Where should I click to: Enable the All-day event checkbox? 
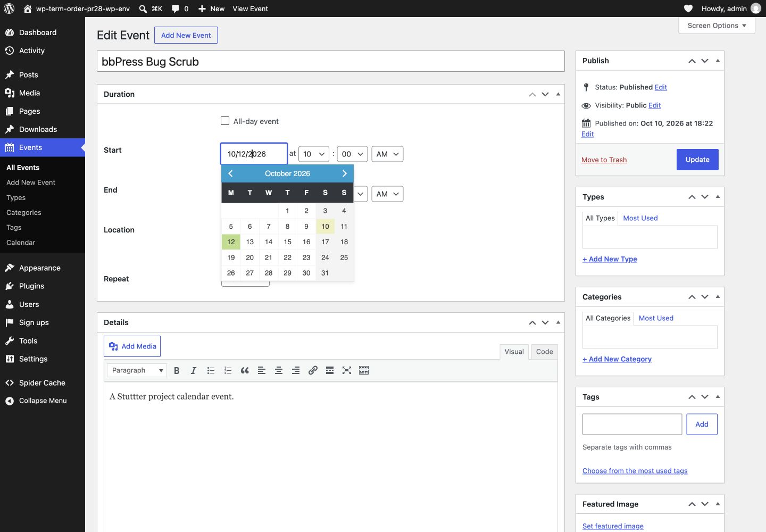225,121
